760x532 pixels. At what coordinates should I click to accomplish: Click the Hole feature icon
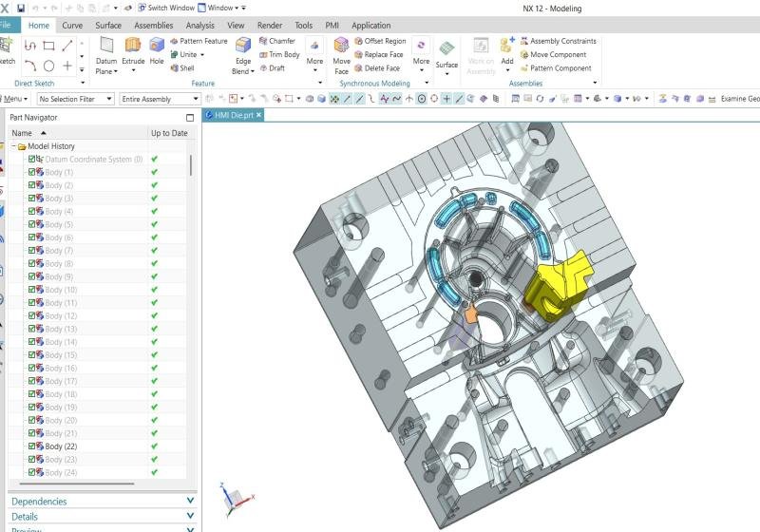pyautogui.click(x=157, y=50)
